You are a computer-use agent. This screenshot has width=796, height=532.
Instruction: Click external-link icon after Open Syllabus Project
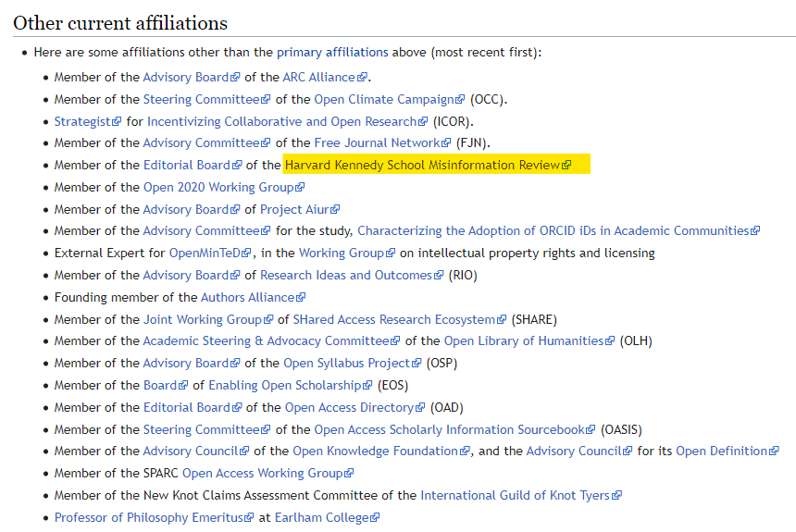pyautogui.click(x=417, y=364)
